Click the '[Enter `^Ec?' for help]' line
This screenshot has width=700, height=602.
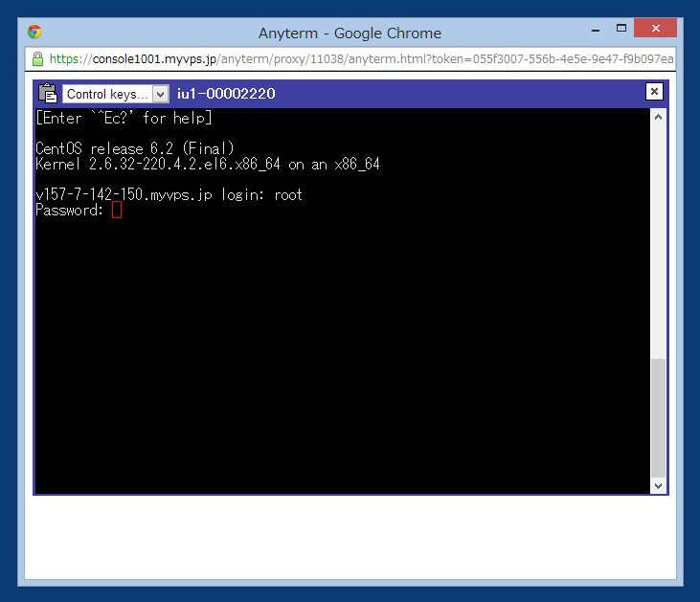pos(124,118)
